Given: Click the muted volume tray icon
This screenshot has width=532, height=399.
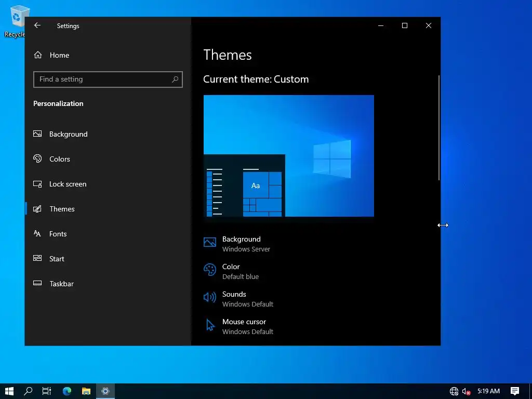Looking at the screenshot, I should [x=467, y=392].
